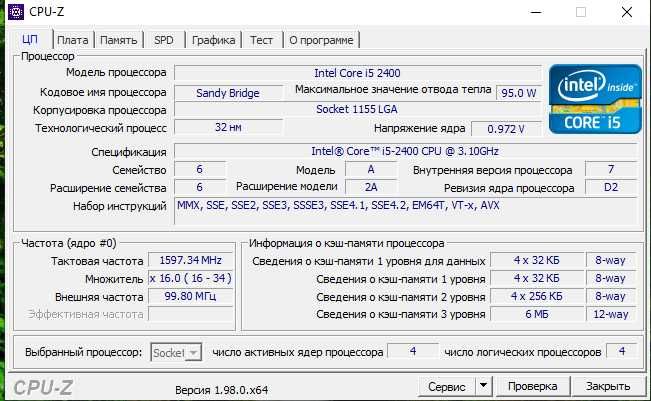Click the Версия 1.98.0.x64 text
This screenshot has height=401, width=651.
click(221, 390)
